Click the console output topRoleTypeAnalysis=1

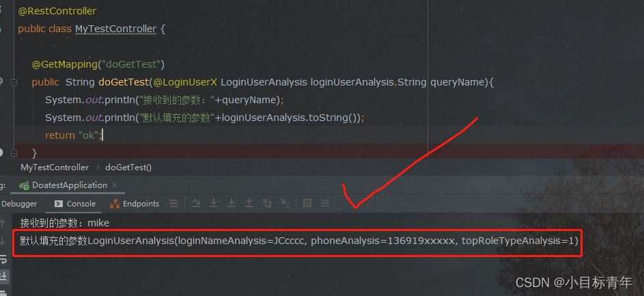coord(518,241)
